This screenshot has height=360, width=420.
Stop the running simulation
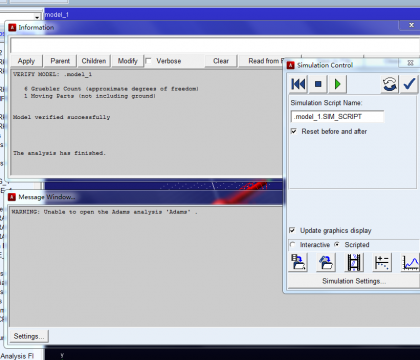pos(318,84)
